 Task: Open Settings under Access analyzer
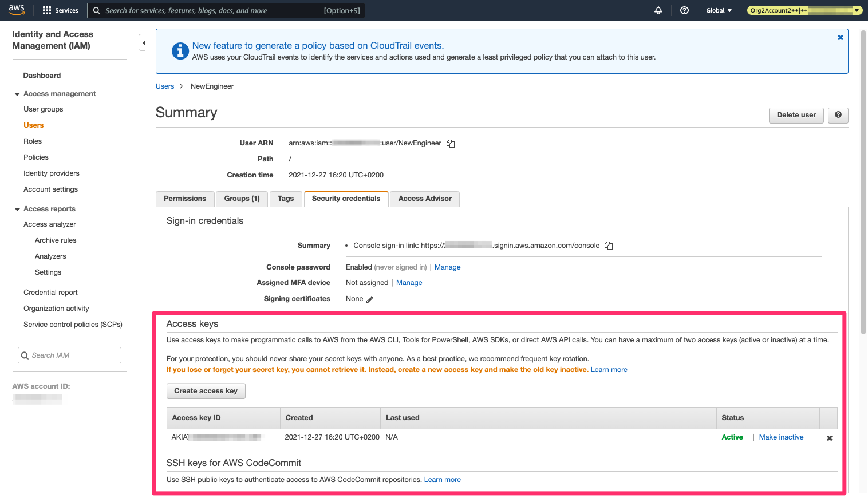click(48, 272)
